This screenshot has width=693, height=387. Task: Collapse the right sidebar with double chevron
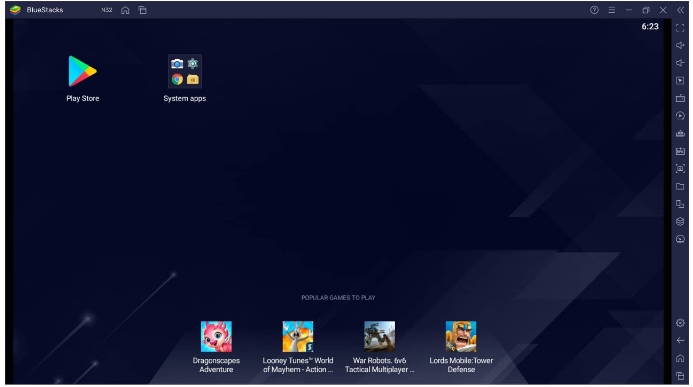[681, 10]
